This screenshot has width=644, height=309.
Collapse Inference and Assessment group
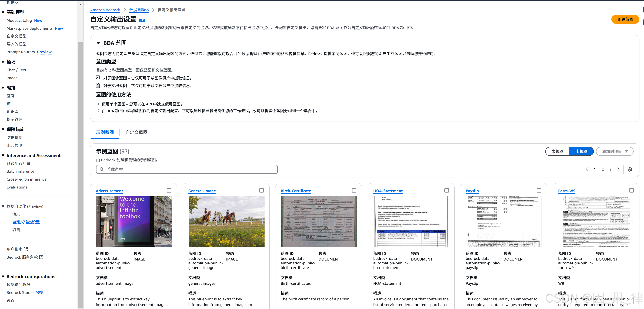point(3,155)
